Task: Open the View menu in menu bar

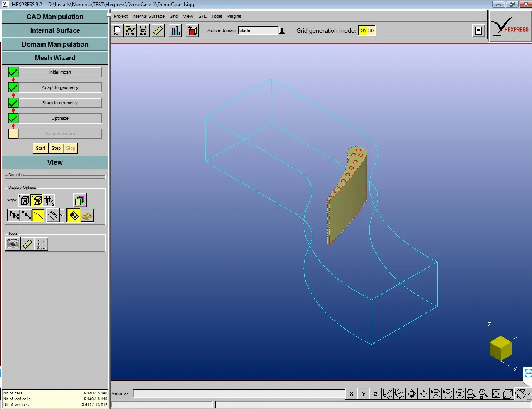Action: pyautogui.click(x=188, y=17)
